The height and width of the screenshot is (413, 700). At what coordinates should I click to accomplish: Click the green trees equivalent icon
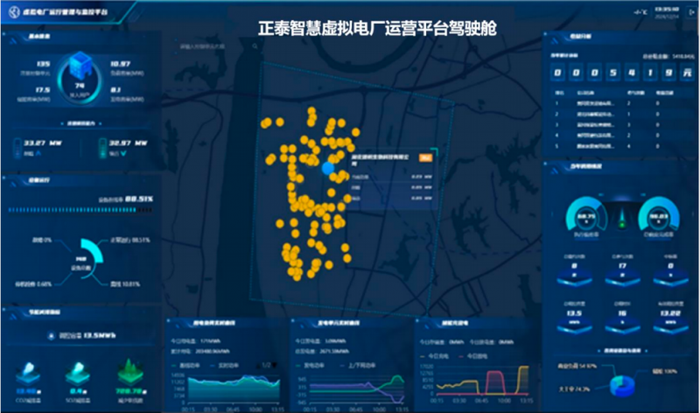tap(130, 371)
